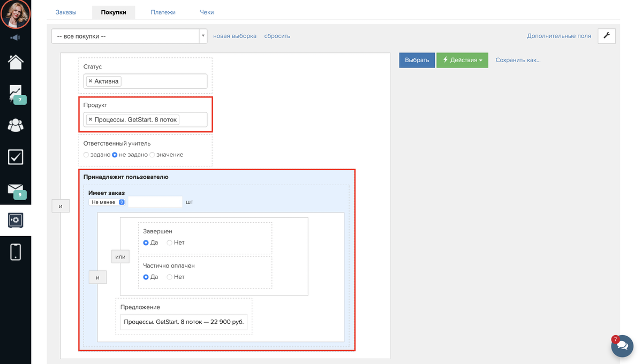Switch to the Заказы tab
This screenshot has height=364, width=642.
66,12
